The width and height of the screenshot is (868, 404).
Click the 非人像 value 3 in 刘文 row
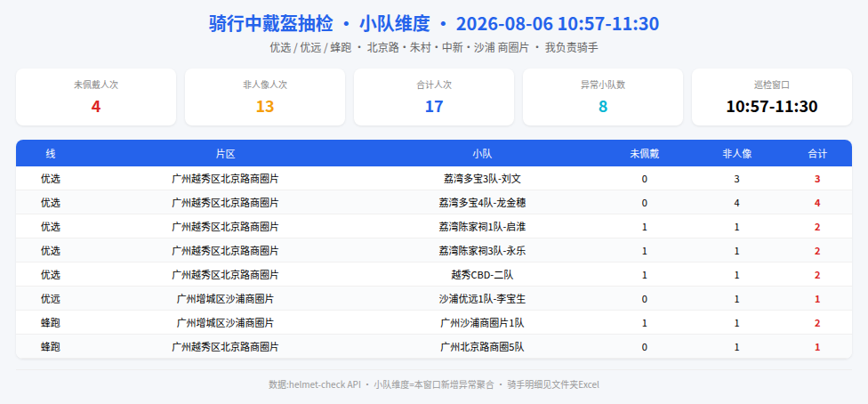736,179
